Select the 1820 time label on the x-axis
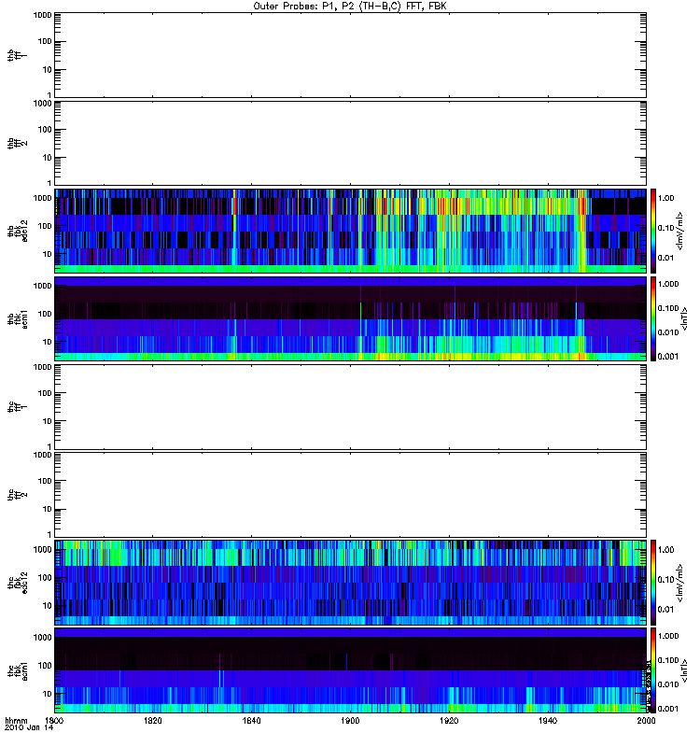This screenshot has height=747, width=700. pos(153,720)
